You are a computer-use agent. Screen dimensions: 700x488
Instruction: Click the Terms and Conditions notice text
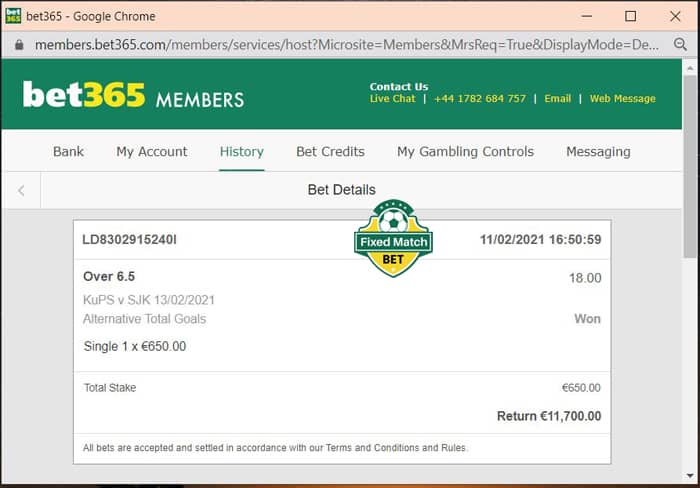click(275, 448)
